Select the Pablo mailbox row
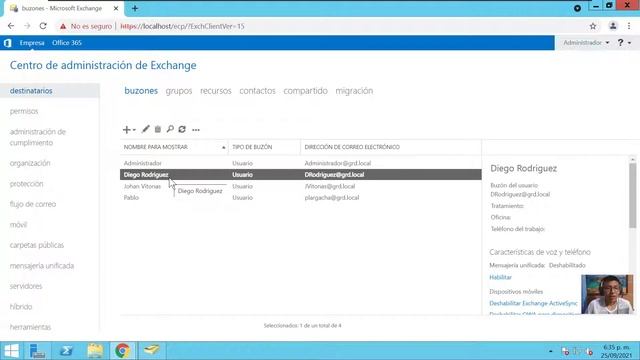This screenshot has height=360, width=640. 300,198
